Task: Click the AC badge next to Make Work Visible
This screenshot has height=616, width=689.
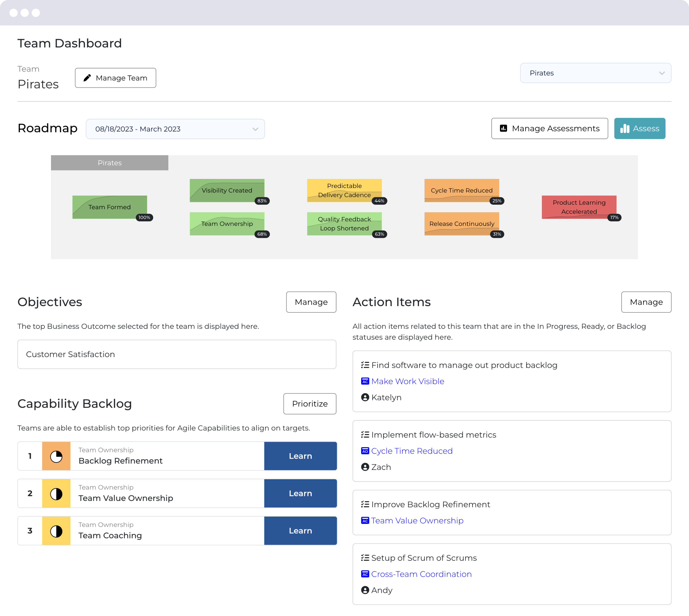Action: pos(365,381)
